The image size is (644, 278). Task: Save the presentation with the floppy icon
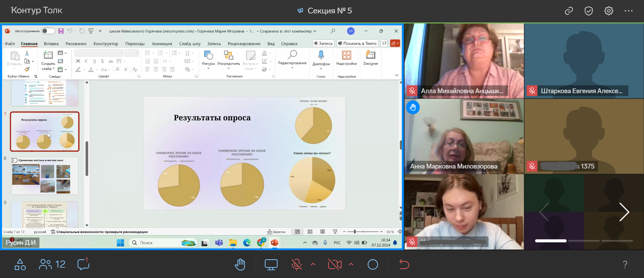[61, 31]
